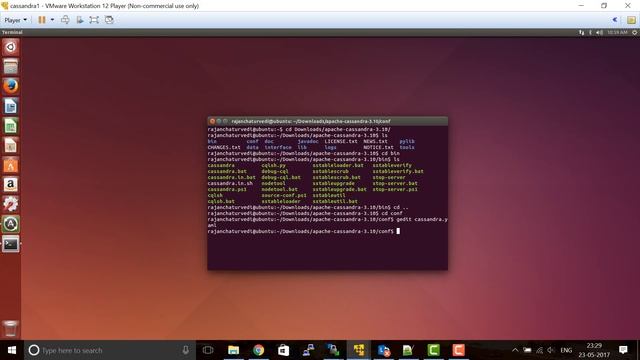Select 'LICENSE.txt' in terminal output
The height and width of the screenshot is (360, 640).
coord(341,141)
